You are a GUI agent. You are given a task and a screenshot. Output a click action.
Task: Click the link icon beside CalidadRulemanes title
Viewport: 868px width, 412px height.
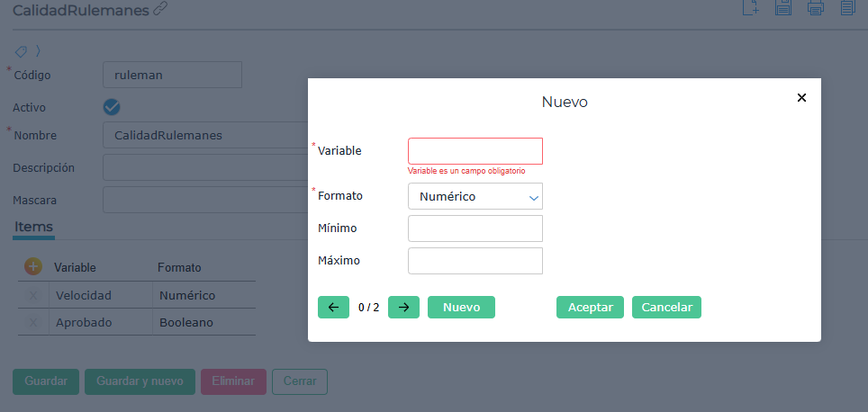click(160, 9)
